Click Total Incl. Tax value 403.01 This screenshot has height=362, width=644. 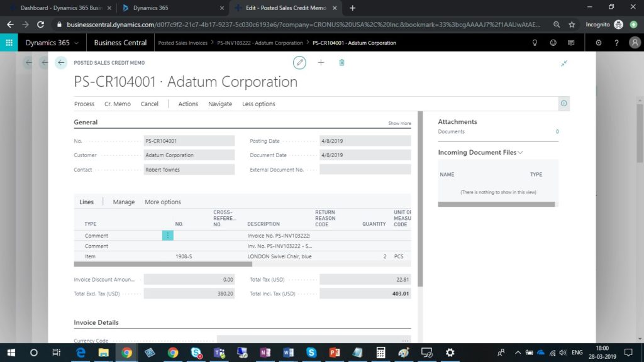tap(365, 293)
